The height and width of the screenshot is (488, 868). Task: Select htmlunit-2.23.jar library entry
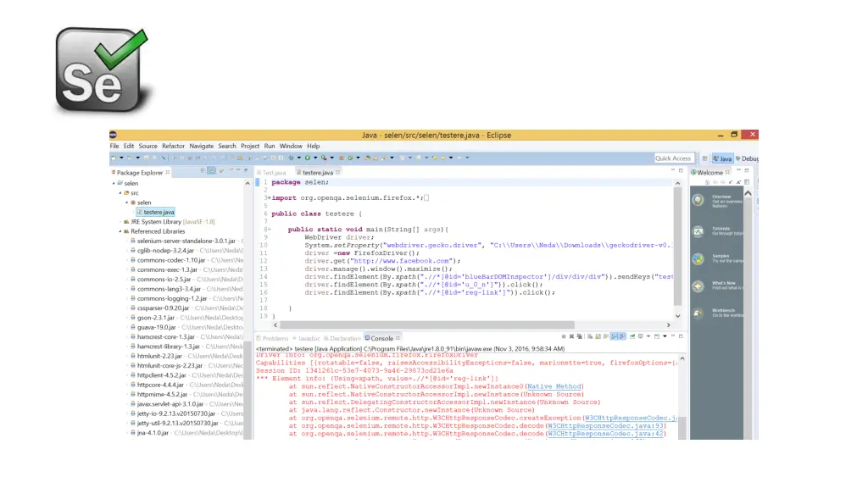click(x=159, y=356)
